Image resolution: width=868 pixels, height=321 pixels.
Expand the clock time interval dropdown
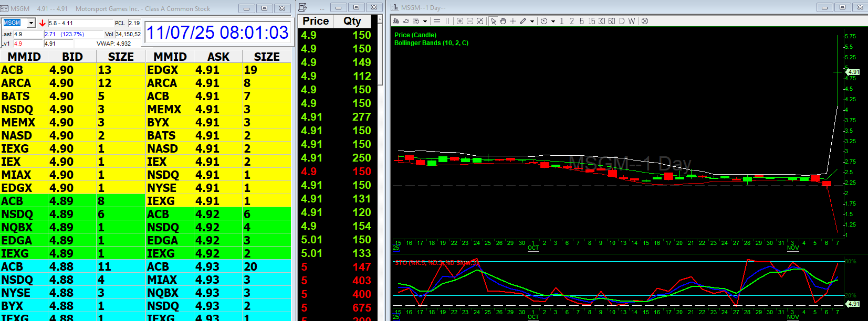click(553, 22)
